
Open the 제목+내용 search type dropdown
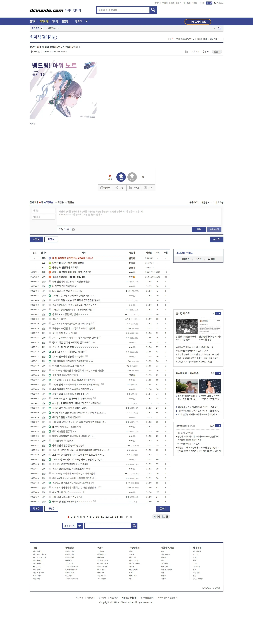coord(72,526)
